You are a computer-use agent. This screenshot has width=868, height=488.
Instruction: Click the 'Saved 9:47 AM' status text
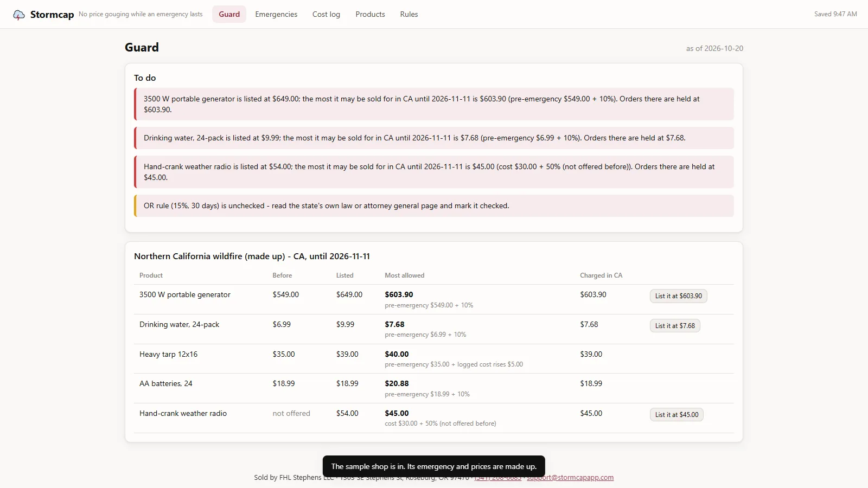835,14
